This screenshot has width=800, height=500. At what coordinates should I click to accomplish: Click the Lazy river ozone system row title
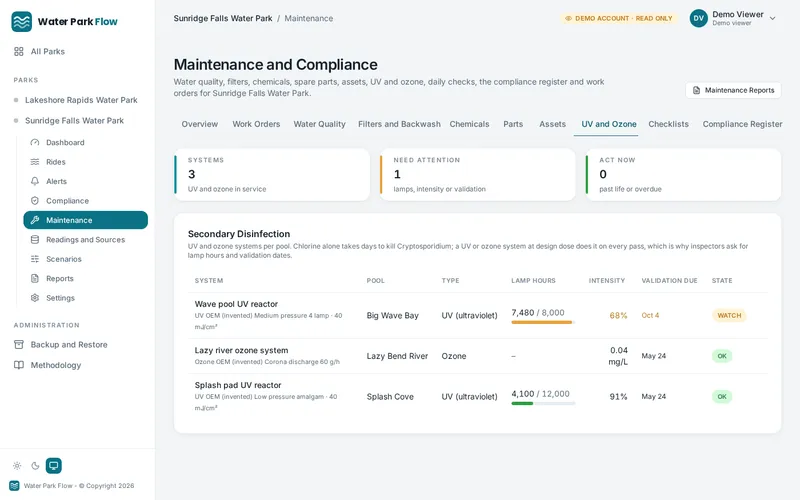coord(241,351)
